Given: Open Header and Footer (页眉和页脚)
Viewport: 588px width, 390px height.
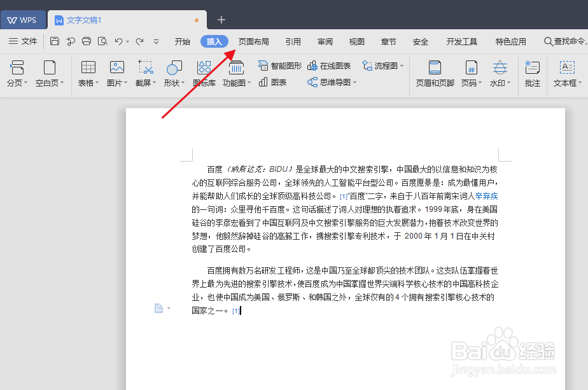Looking at the screenshot, I should pos(435,74).
